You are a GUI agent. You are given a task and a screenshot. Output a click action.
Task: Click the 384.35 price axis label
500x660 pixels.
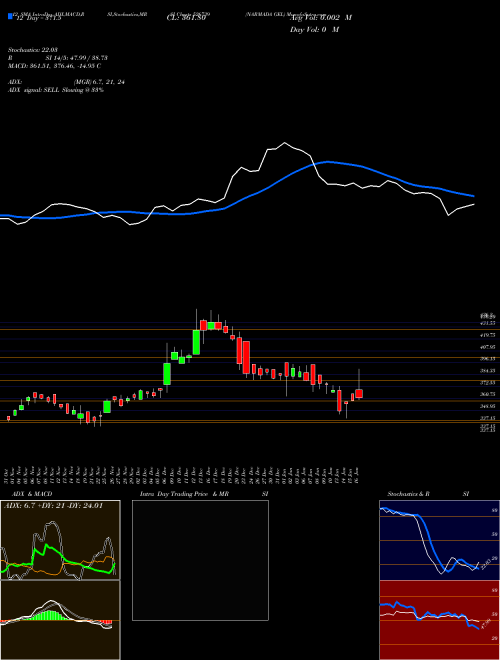point(488,371)
